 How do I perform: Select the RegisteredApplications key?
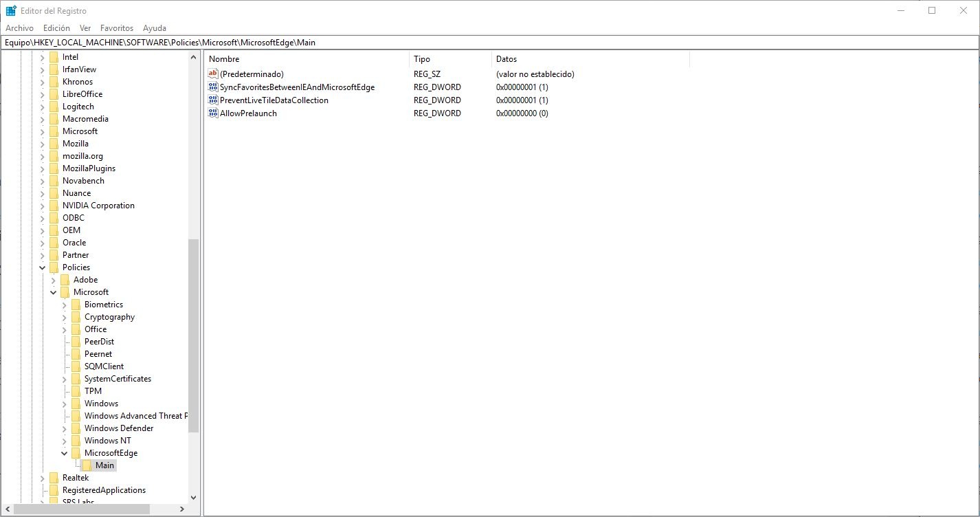[x=104, y=490]
